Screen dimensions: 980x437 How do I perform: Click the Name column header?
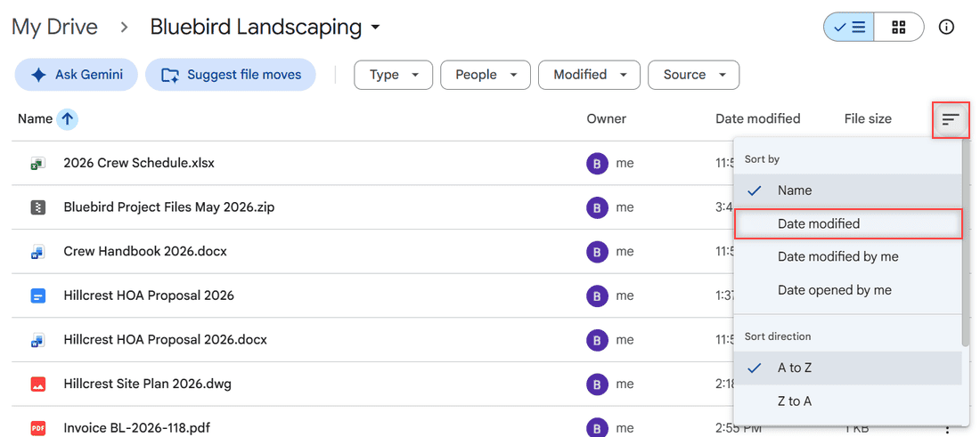35,118
